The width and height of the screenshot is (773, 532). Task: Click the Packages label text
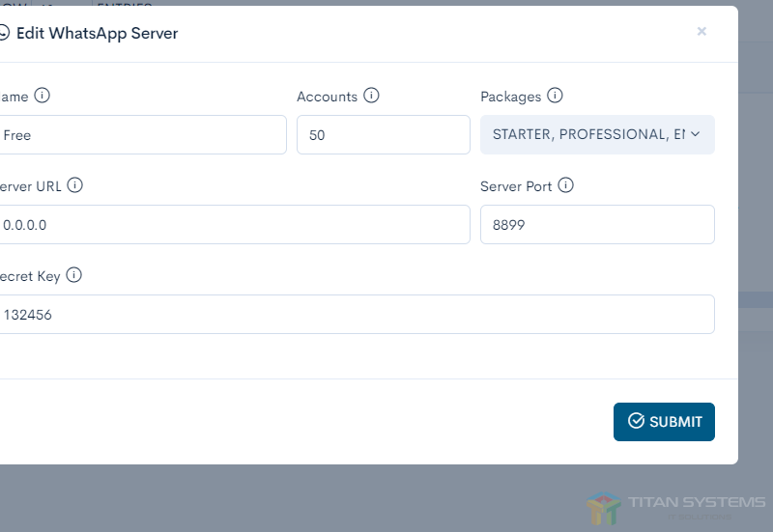tap(510, 97)
